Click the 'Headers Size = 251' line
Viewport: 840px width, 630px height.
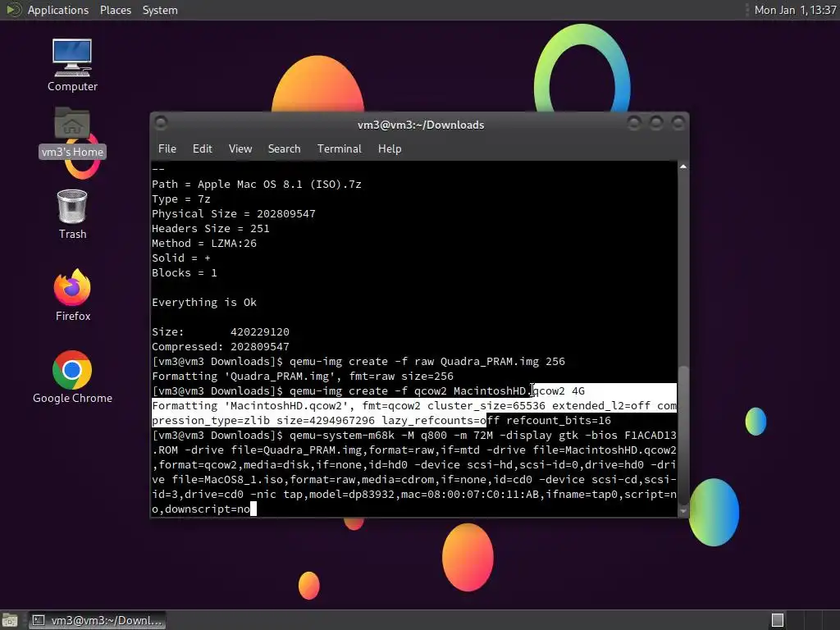[211, 228]
